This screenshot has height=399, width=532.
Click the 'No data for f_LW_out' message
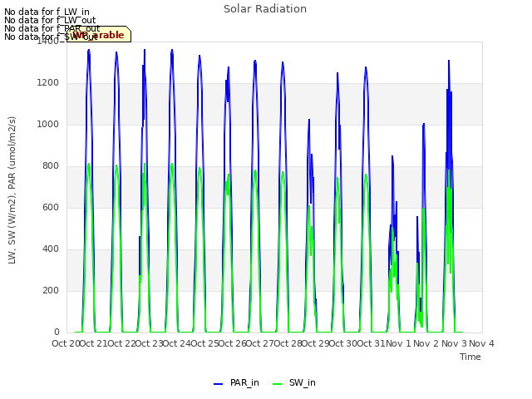point(50,20)
